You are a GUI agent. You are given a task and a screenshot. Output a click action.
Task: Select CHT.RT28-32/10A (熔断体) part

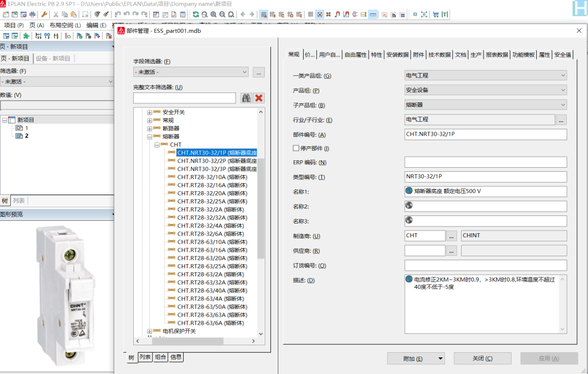click(212, 177)
